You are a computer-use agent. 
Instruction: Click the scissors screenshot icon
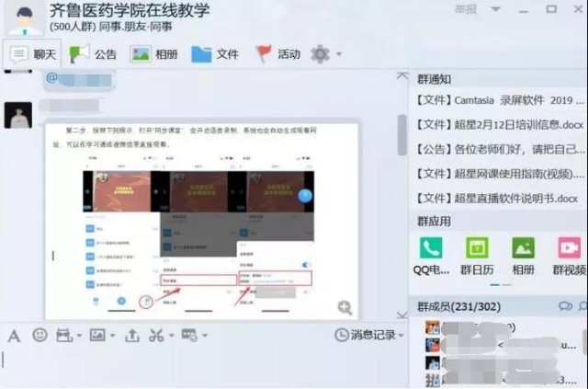[x=156, y=336]
